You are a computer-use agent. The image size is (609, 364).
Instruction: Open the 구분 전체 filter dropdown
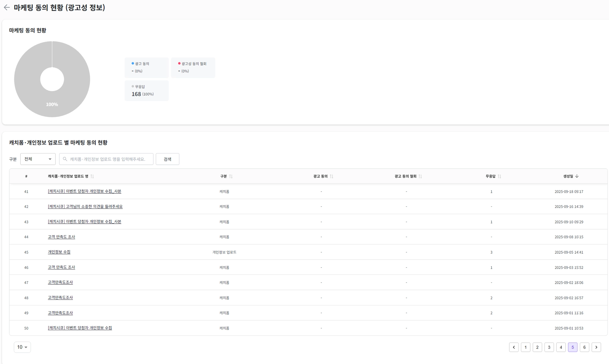38,159
